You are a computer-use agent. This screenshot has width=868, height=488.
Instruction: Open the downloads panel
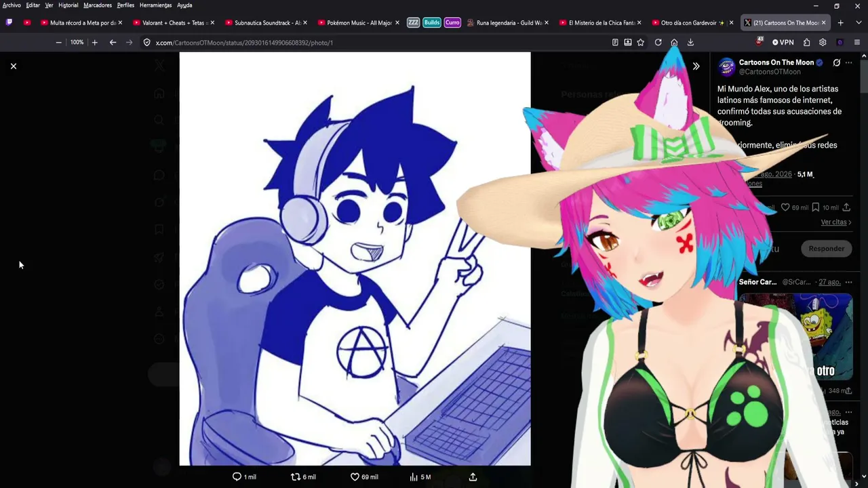pos(690,42)
